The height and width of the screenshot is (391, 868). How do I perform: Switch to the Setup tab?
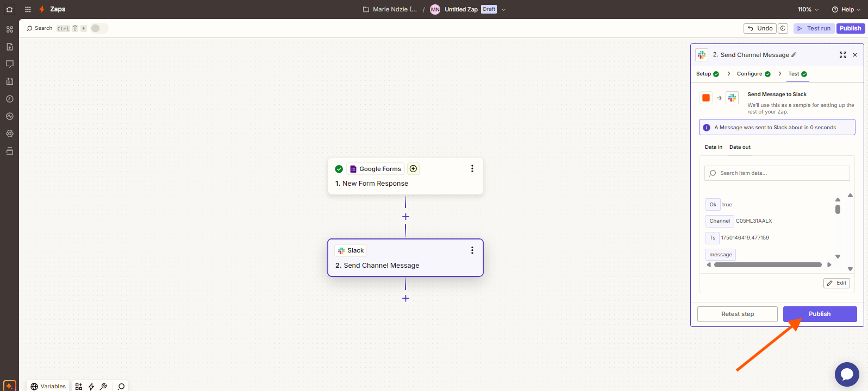[707, 74]
